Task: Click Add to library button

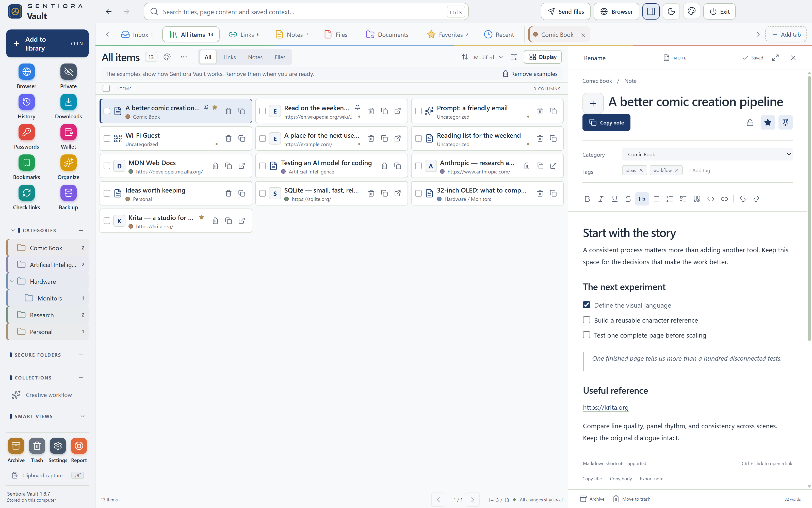Action: (47, 44)
